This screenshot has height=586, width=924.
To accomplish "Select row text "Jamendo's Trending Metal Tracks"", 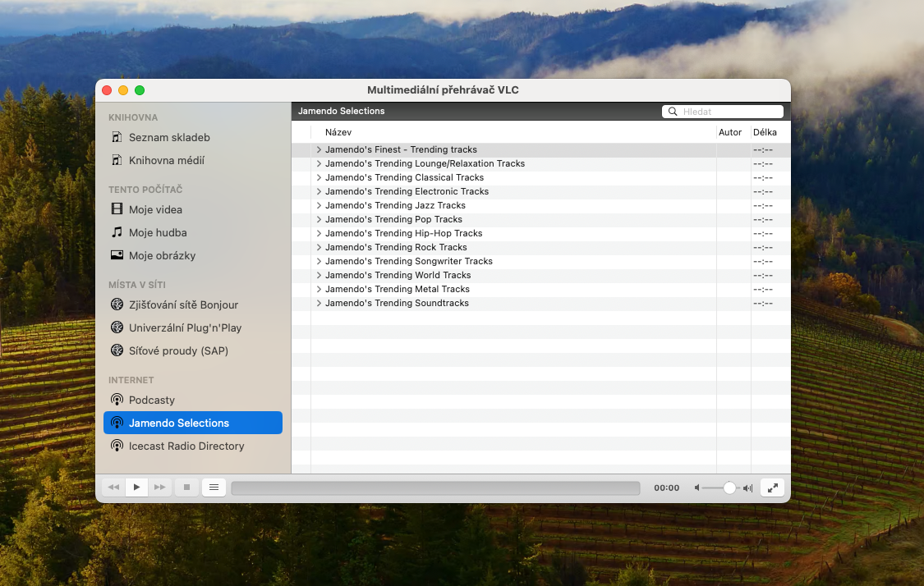I will (398, 289).
